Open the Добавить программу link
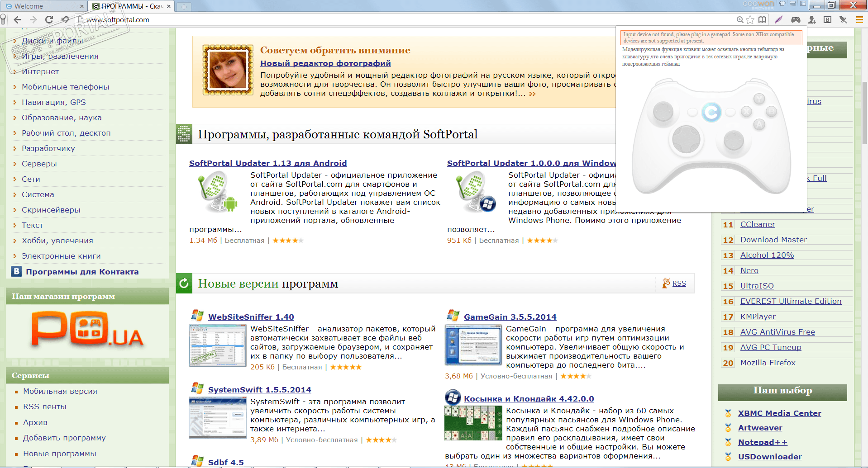The height and width of the screenshot is (468, 868). tap(64, 438)
